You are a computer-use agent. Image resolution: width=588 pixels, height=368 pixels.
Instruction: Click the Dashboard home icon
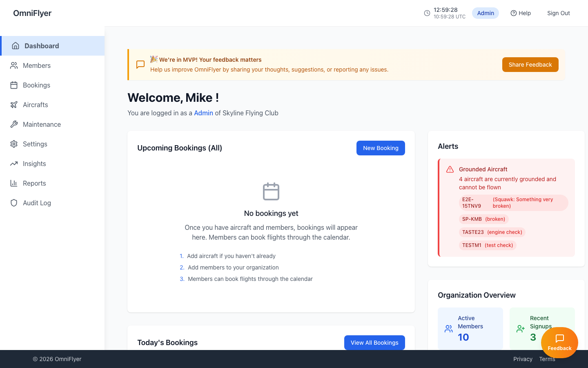16,46
